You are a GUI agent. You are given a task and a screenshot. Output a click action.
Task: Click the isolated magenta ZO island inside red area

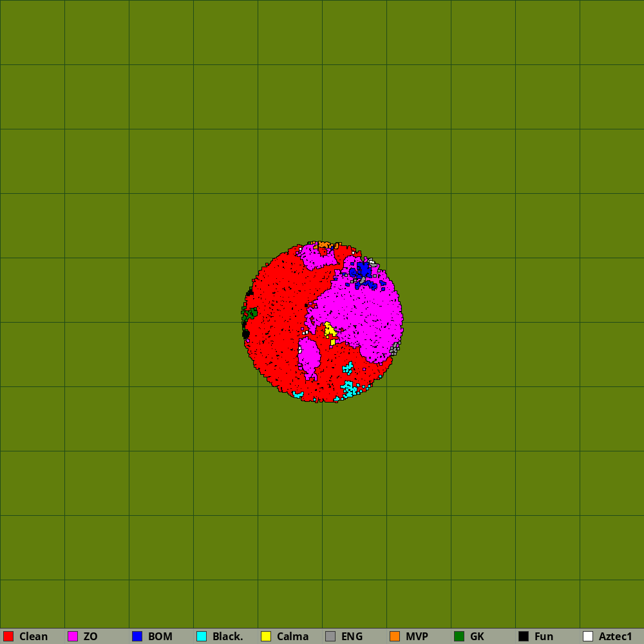pyautogui.click(x=309, y=357)
